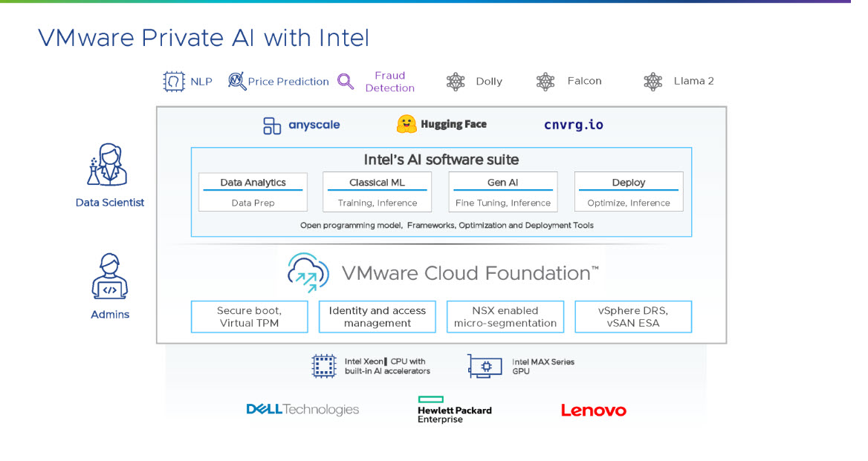The height and width of the screenshot is (461, 868).
Task: Click the NLP label
Action: click(201, 82)
